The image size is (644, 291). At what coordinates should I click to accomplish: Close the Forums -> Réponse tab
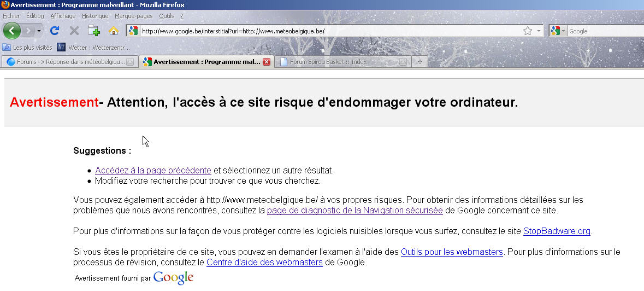pyautogui.click(x=130, y=62)
